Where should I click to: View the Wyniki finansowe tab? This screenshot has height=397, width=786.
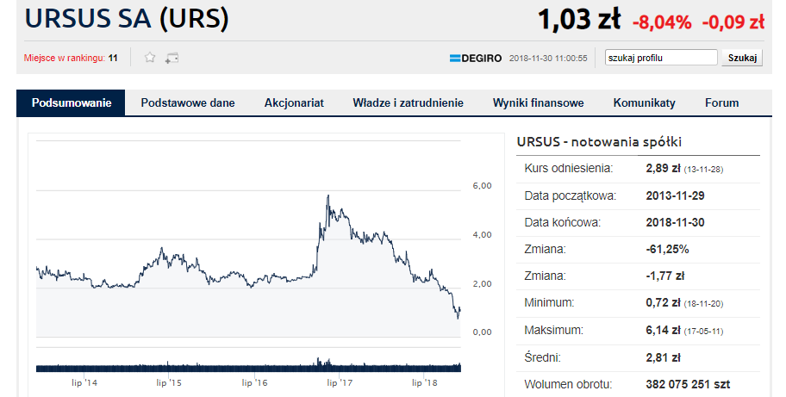(x=538, y=103)
